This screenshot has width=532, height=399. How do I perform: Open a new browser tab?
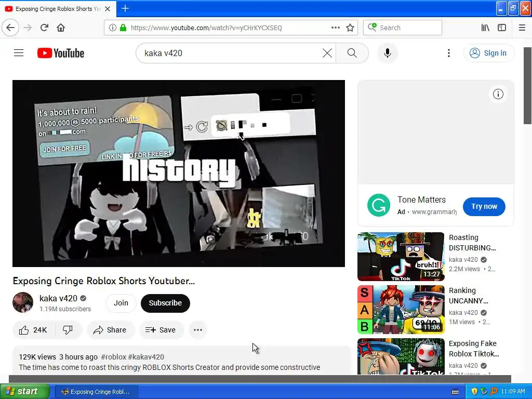click(x=125, y=8)
